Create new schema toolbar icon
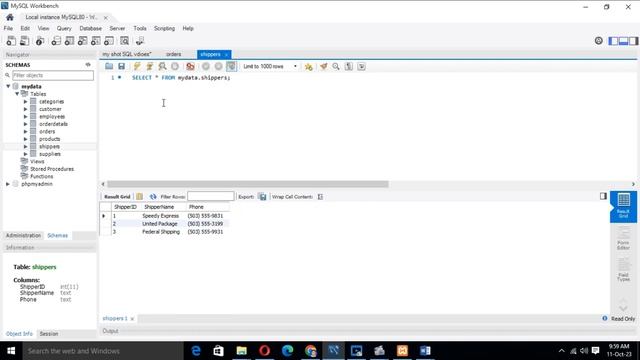Image resolution: width=640 pixels, height=360 pixels. tap(56, 41)
